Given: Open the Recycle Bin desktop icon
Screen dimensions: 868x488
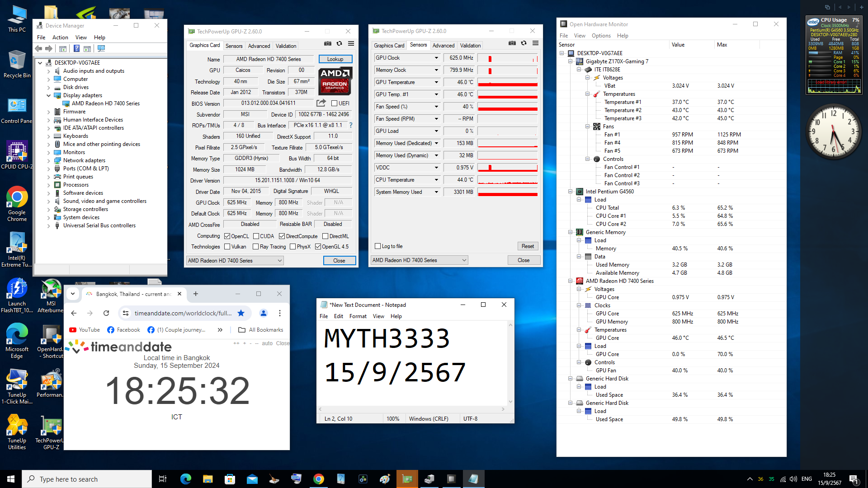Looking at the screenshot, I should [x=17, y=64].
